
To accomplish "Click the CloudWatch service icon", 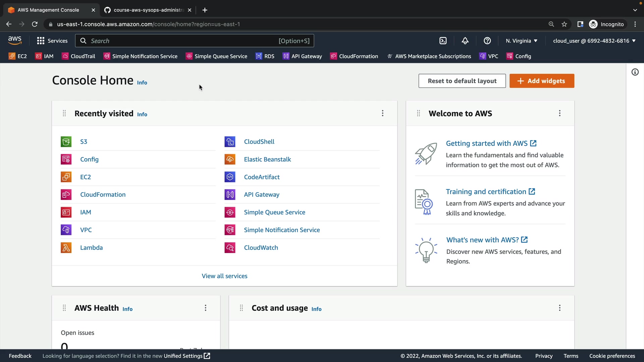I will pyautogui.click(x=230, y=248).
